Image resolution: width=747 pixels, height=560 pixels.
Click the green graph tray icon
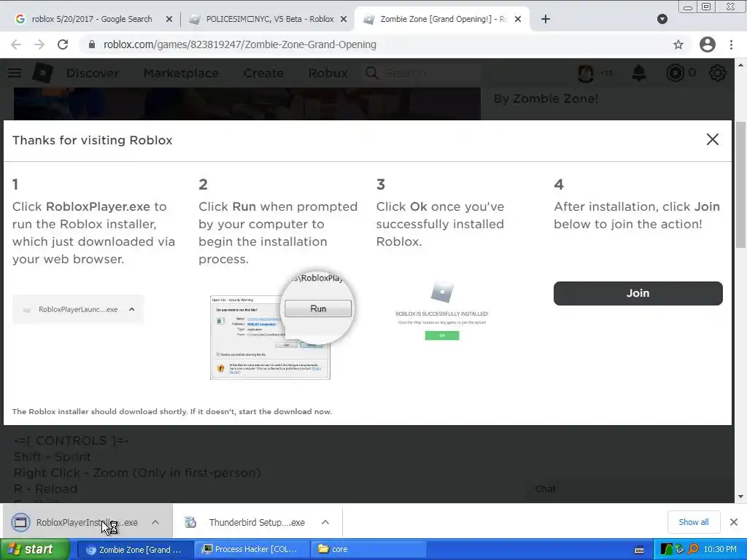click(667, 550)
